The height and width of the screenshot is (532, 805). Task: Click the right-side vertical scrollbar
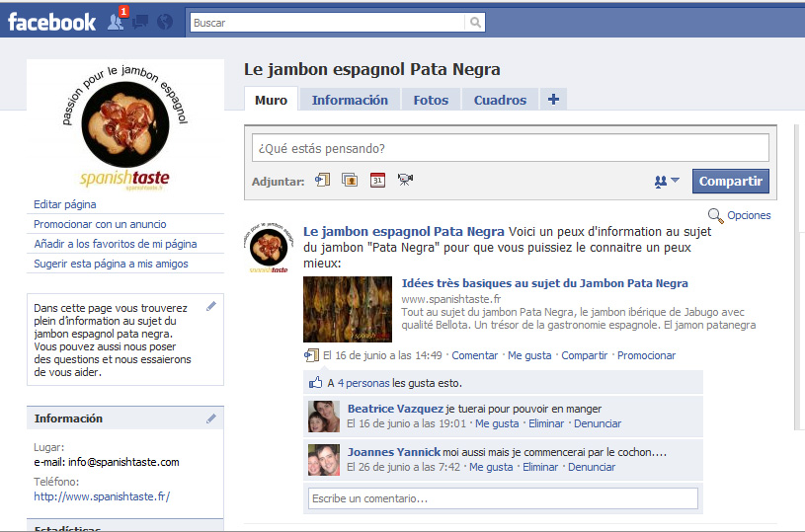click(797, 277)
